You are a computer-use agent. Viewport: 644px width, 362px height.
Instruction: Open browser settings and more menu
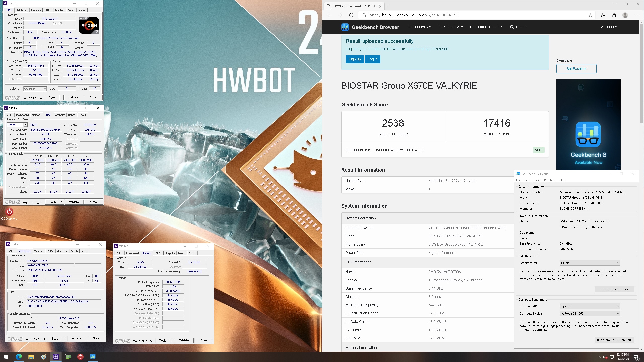(x=637, y=15)
